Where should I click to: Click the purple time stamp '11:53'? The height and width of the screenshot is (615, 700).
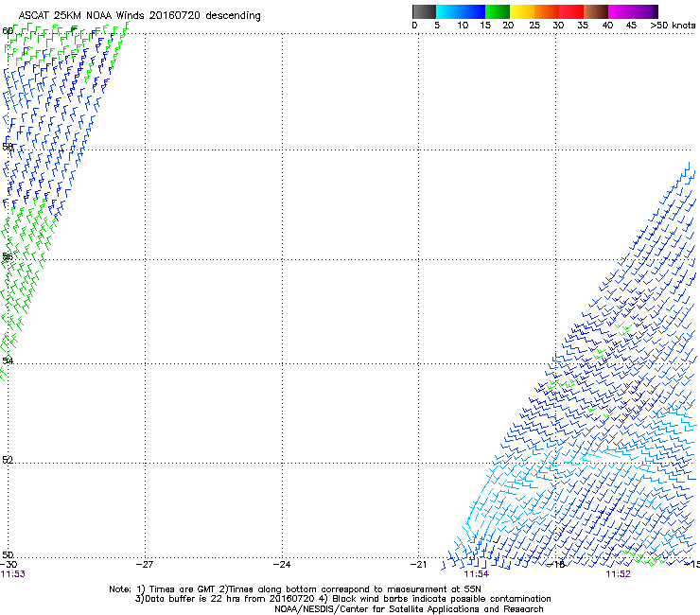pyautogui.click(x=12, y=574)
